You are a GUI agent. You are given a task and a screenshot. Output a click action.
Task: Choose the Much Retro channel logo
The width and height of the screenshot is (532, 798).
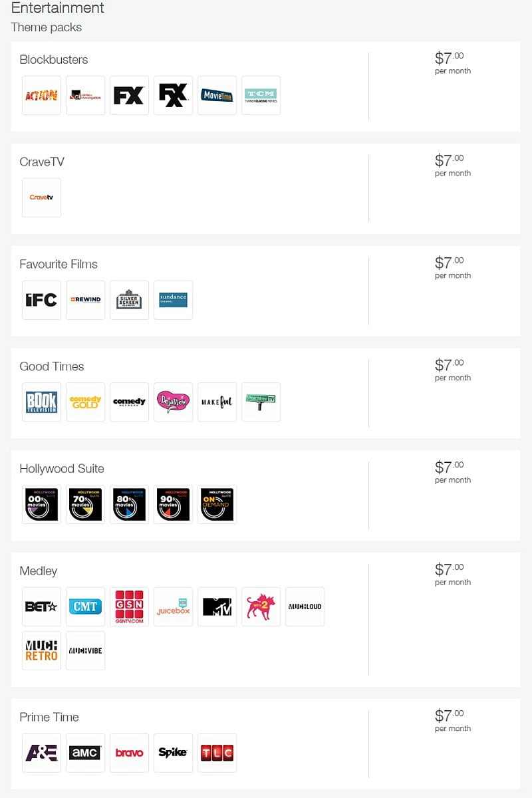(41, 650)
